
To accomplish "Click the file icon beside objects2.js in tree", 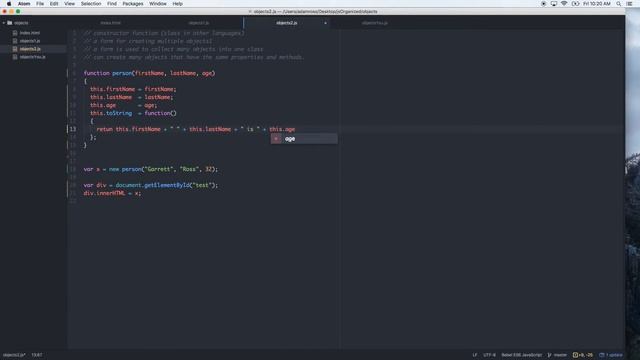I will pyautogui.click(x=15, y=49).
